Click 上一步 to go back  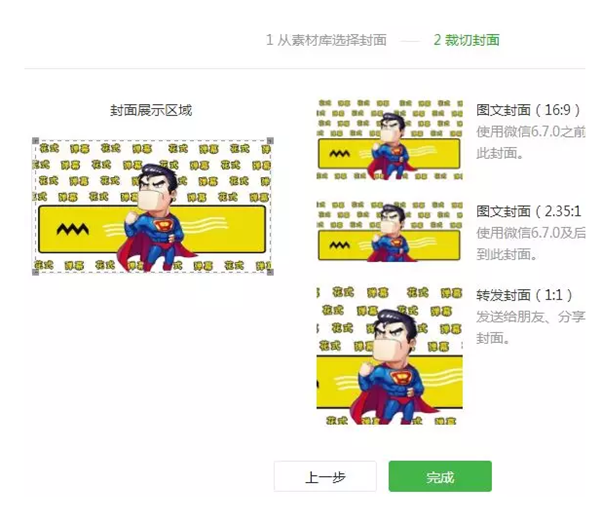tap(325, 476)
